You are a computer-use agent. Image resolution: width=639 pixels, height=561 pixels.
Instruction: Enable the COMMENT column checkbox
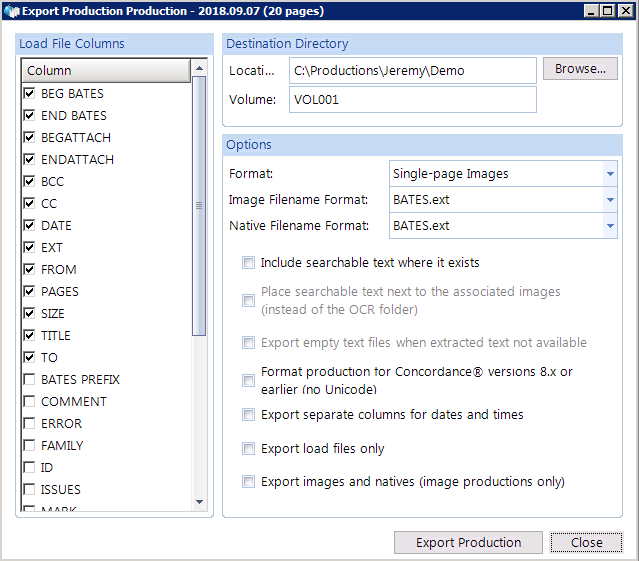(29, 401)
